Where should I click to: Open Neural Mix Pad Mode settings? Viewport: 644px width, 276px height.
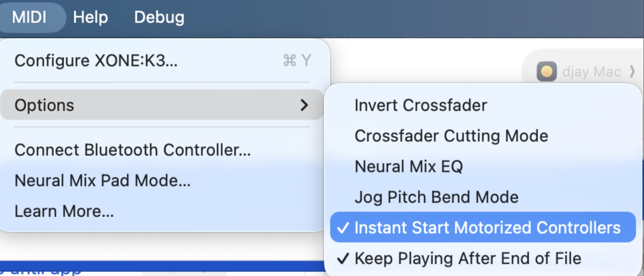click(102, 181)
